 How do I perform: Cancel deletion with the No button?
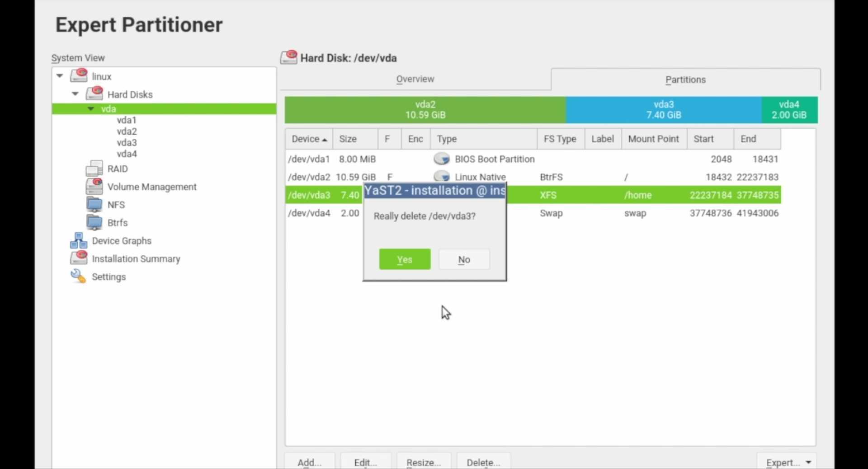[464, 259]
